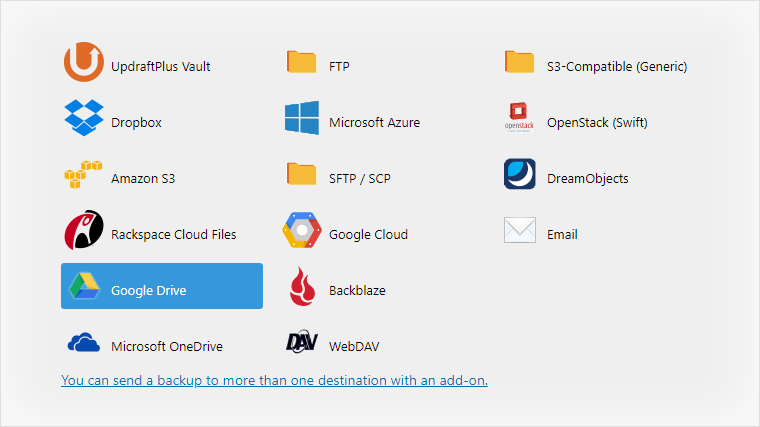Open the multiple destinations add-on link
The width and height of the screenshot is (760, 427).
pos(274,380)
